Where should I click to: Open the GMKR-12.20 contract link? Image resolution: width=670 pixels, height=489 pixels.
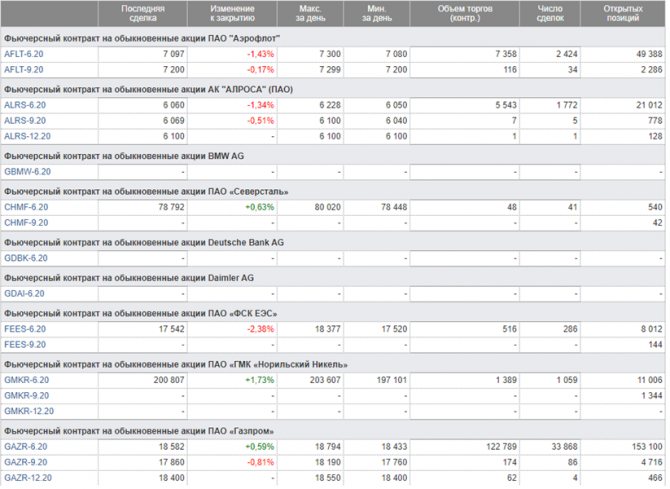(28, 412)
